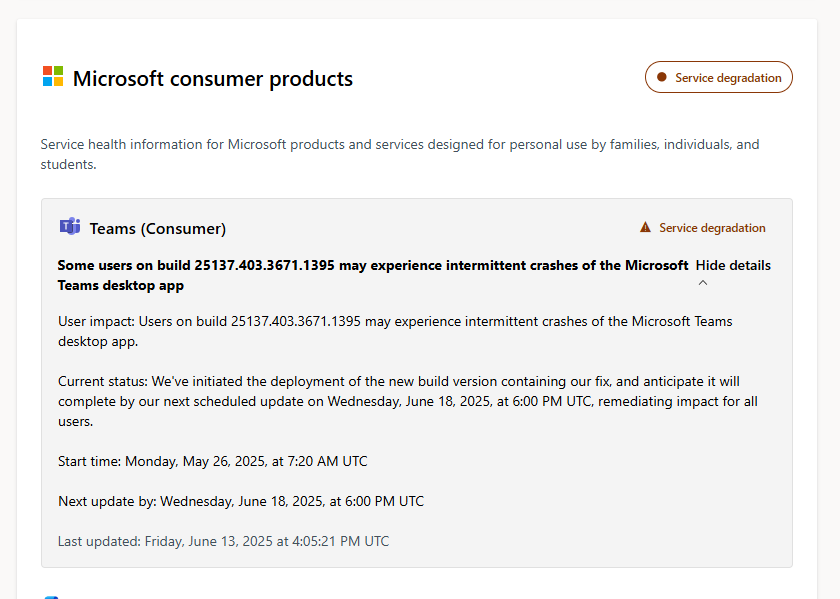840x599 pixels.
Task: Click Service degradation text in Teams card
Action: point(712,228)
